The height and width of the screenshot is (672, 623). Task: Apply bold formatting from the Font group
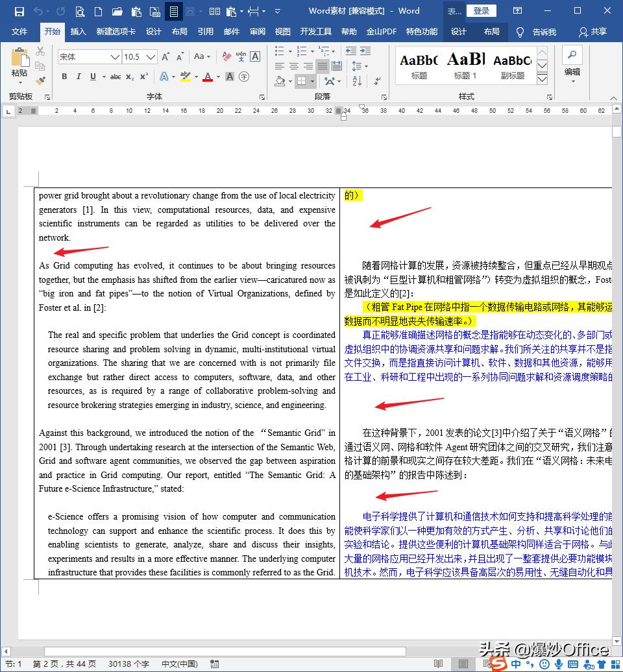point(64,77)
